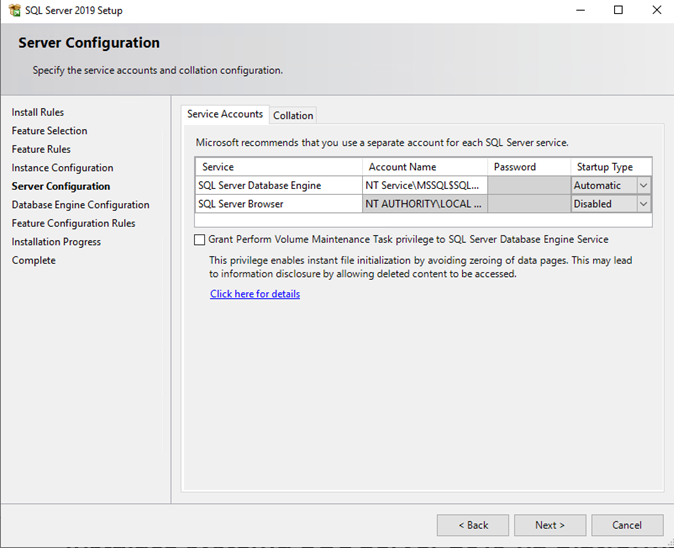This screenshot has height=548, width=674.
Task: Open Startup Type dropdown for SQL Server Browser
Action: (x=643, y=204)
